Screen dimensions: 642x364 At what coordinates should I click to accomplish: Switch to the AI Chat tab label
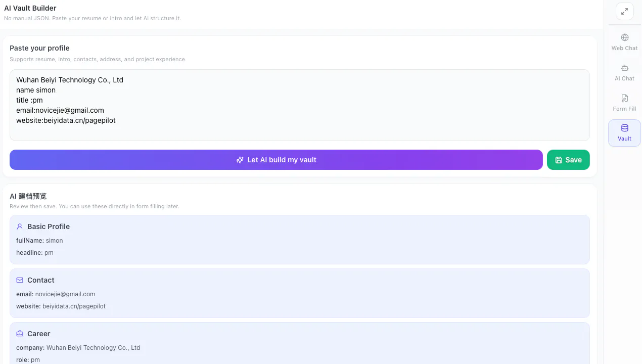[x=624, y=78]
